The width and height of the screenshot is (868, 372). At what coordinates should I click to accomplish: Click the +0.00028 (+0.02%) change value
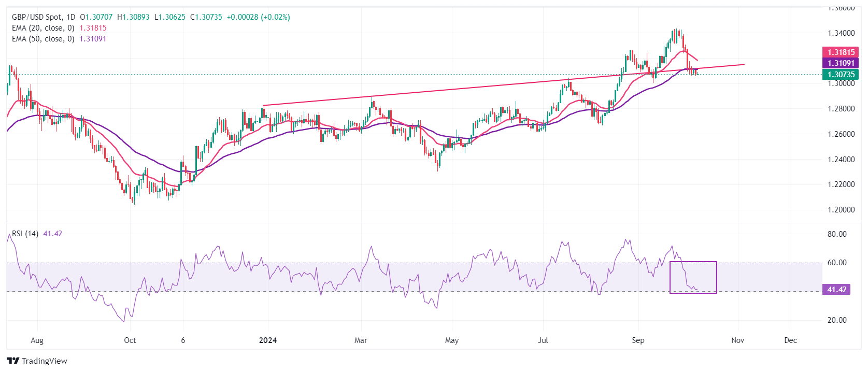pyautogui.click(x=258, y=17)
